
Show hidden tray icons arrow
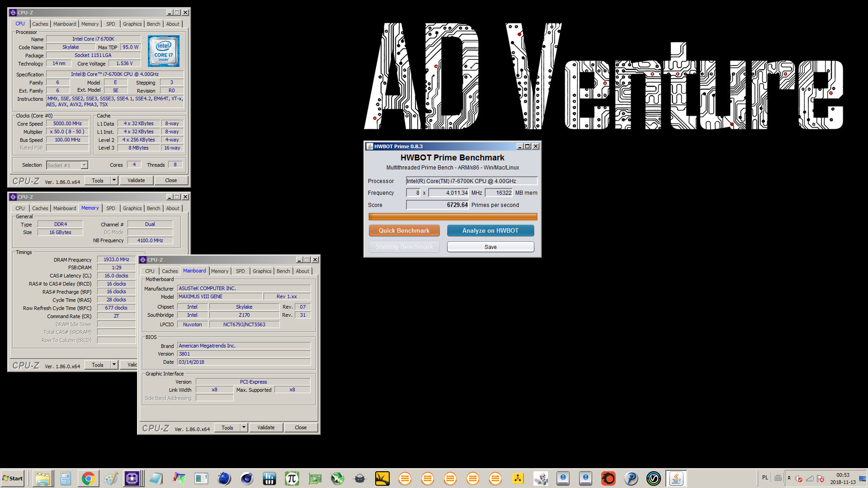[789, 478]
